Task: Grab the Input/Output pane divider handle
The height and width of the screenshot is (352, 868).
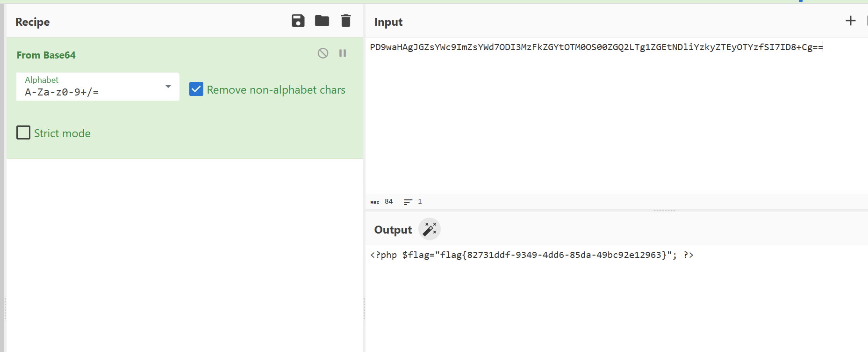Action: click(x=664, y=210)
